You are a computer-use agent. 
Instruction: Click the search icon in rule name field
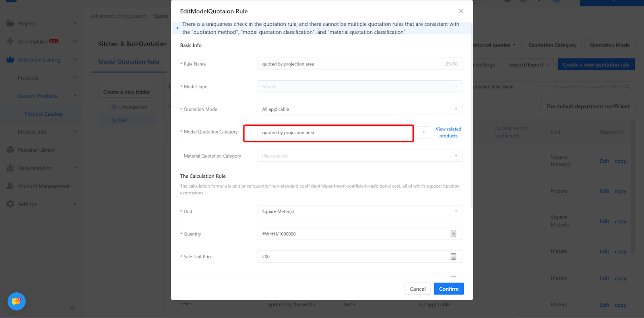627,87
